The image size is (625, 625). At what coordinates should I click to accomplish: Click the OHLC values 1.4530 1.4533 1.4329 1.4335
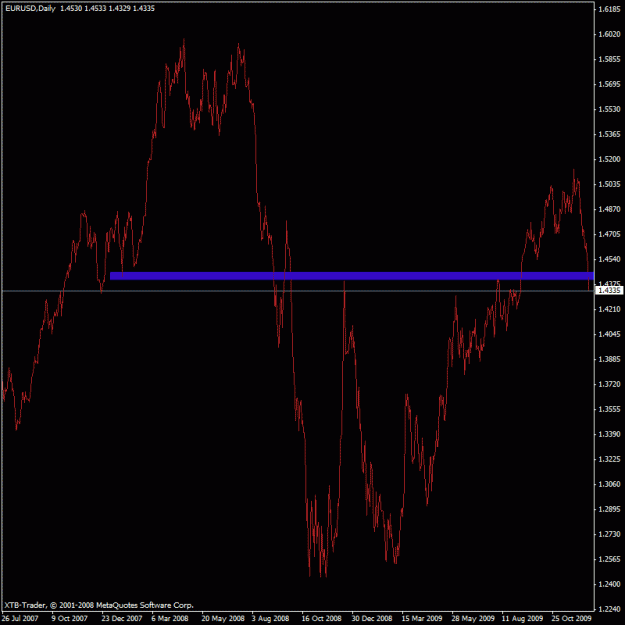tap(107, 8)
